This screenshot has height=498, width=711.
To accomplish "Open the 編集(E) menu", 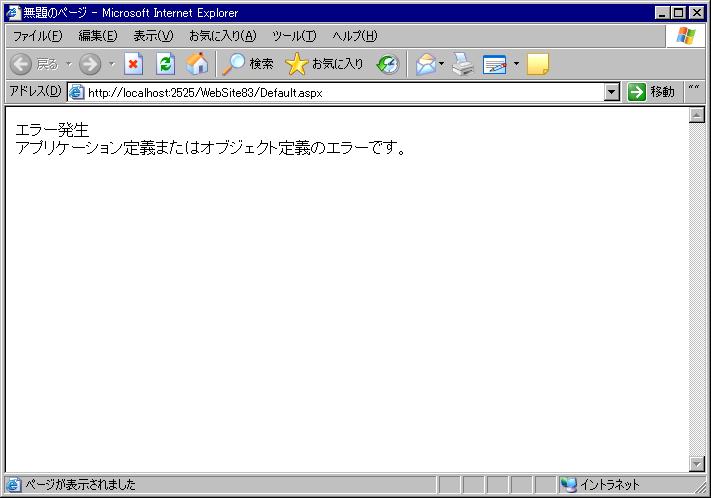I will pos(97,36).
